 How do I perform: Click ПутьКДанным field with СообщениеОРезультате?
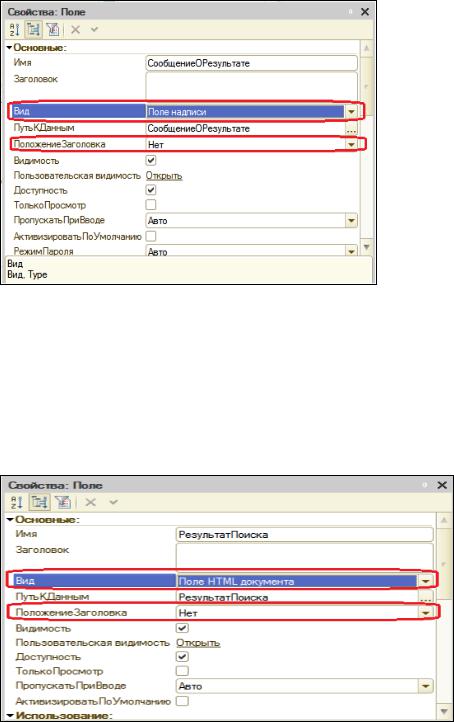[x=245, y=128]
